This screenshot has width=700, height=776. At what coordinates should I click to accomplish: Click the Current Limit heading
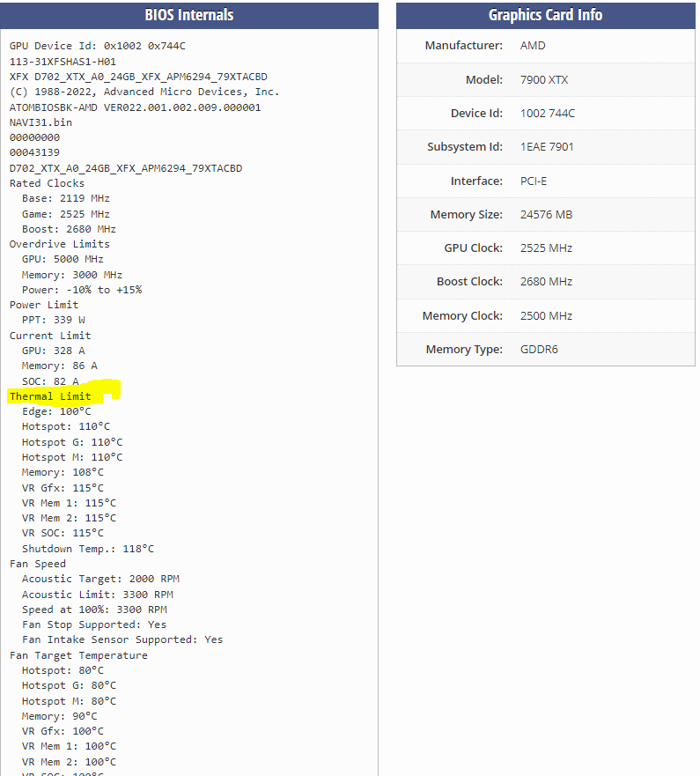click(50, 336)
